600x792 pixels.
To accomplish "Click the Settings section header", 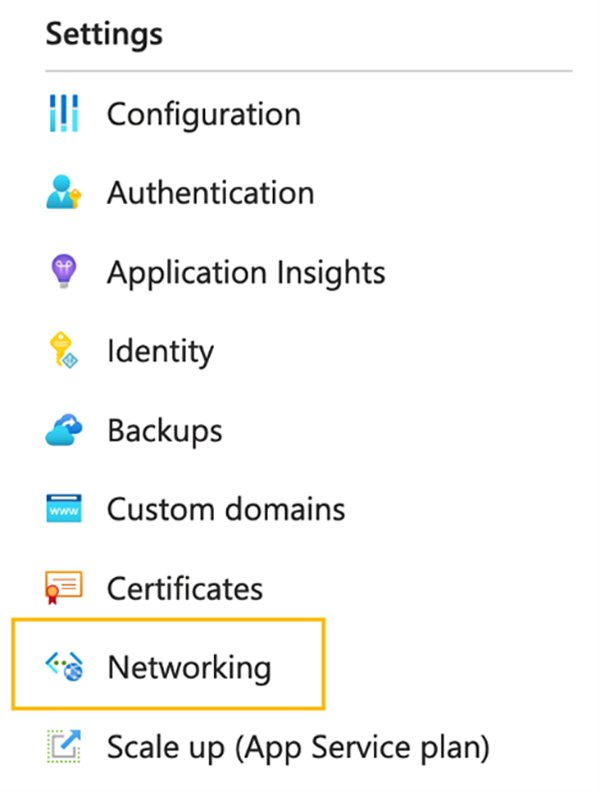I will pos(104,34).
